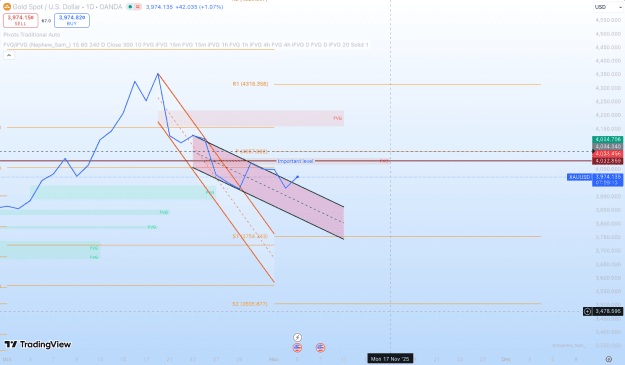Image resolution: width=625 pixels, height=365 pixels.
Task: Click the green market status dot
Action: [x=130, y=7]
